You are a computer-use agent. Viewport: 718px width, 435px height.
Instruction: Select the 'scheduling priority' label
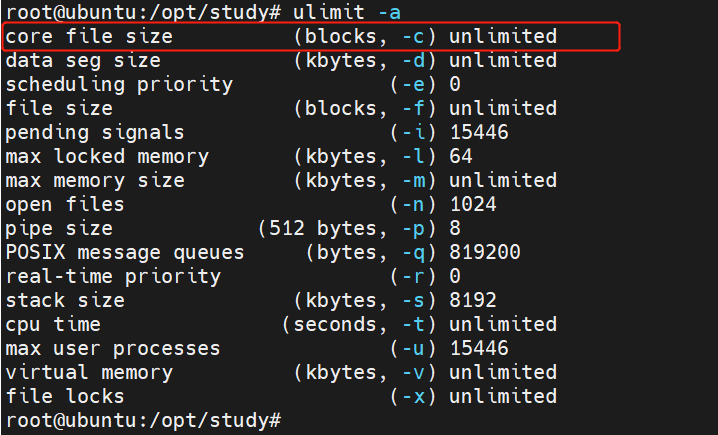click(x=119, y=85)
